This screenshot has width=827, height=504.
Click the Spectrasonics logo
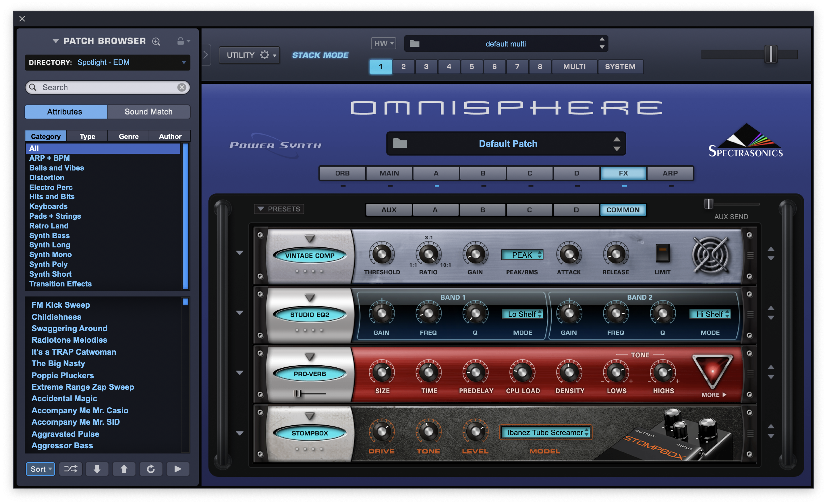[745, 141]
